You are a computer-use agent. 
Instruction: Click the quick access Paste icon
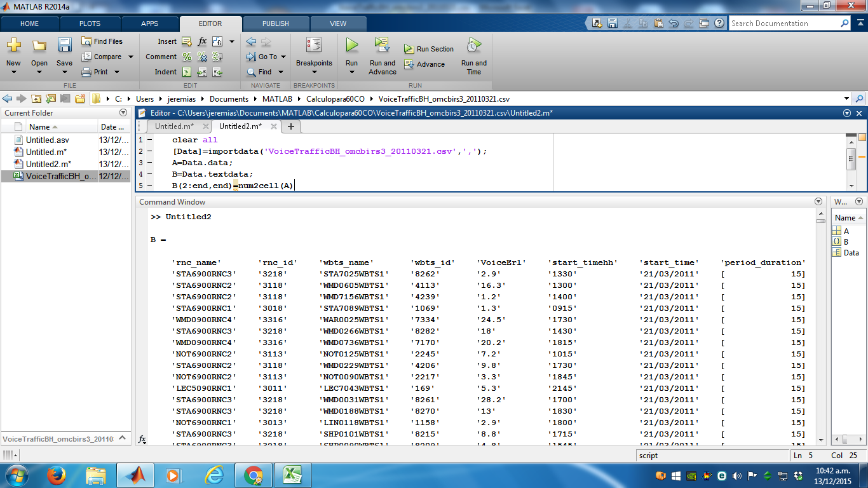click(658, 24)
